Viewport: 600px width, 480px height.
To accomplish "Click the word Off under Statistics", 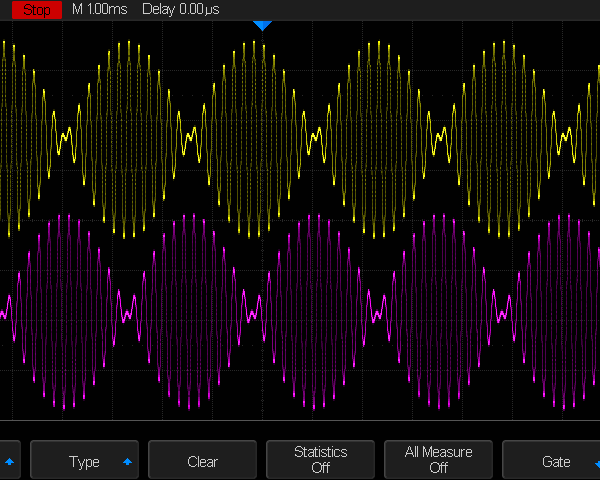I will click(320, 468).
